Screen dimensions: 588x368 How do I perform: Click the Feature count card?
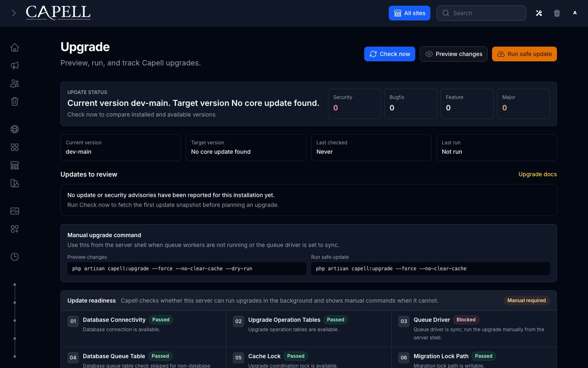click(467, 104)
